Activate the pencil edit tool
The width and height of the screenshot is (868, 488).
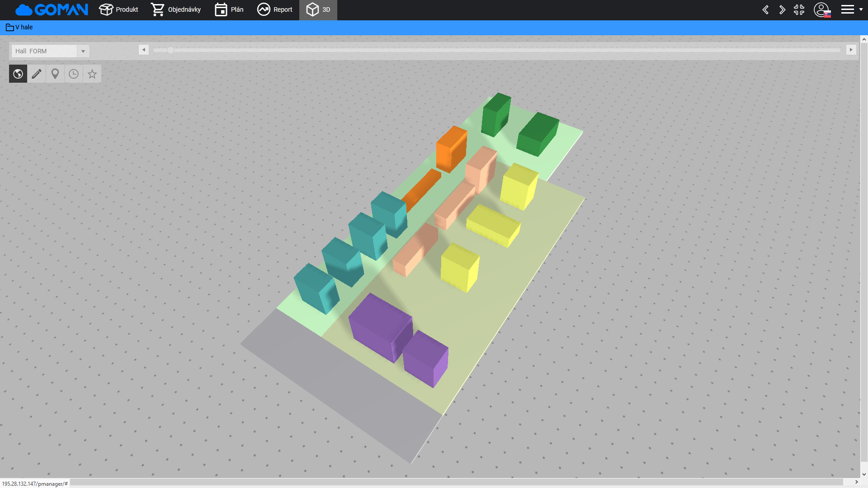(37, 74)
